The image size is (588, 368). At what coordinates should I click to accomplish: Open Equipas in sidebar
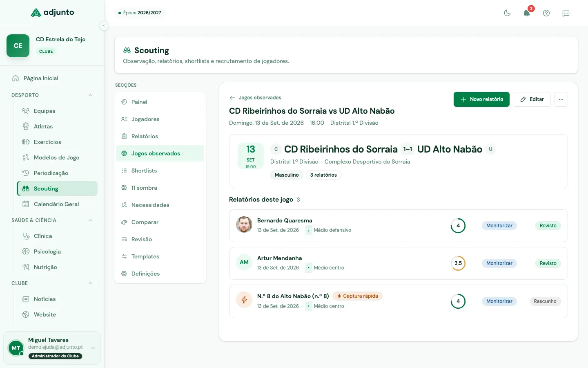point(57,111)
